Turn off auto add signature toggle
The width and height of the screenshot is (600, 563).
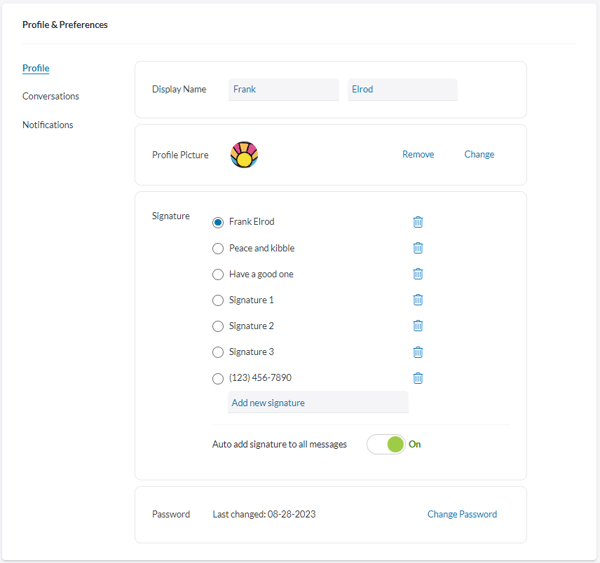(x=386, y=444)
